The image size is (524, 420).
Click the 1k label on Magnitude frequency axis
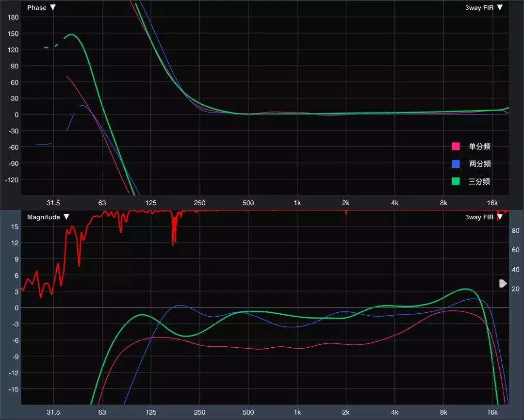[297, 413]
